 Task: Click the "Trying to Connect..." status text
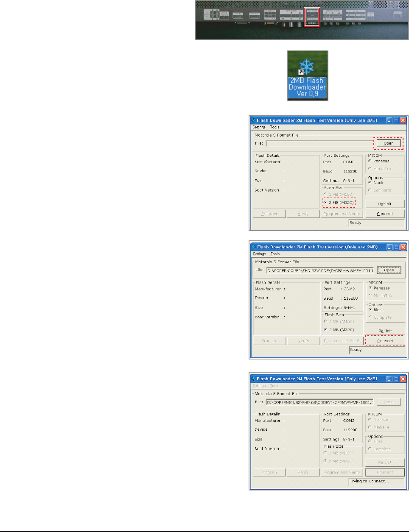[369, 481]
